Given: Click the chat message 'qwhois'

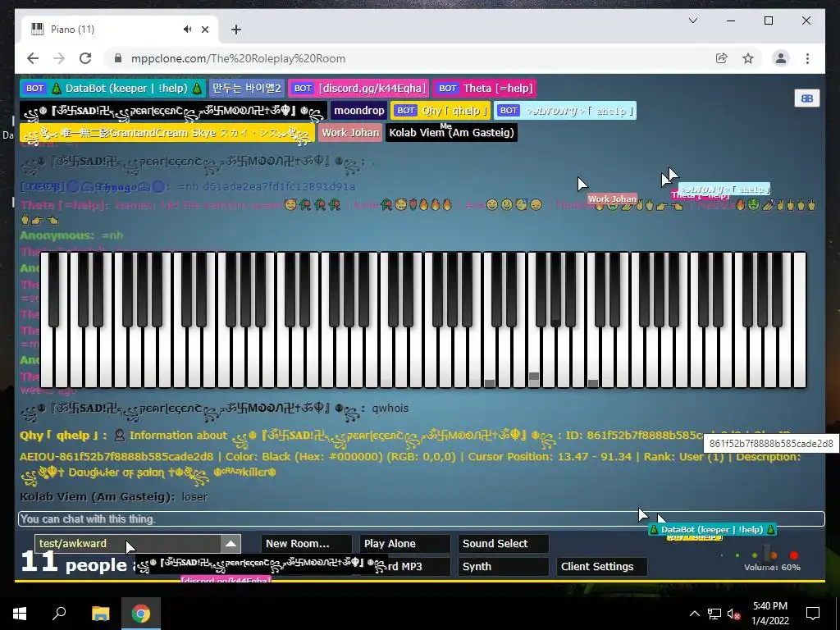Looking at the screenshot, I should [x=390, y=409].
